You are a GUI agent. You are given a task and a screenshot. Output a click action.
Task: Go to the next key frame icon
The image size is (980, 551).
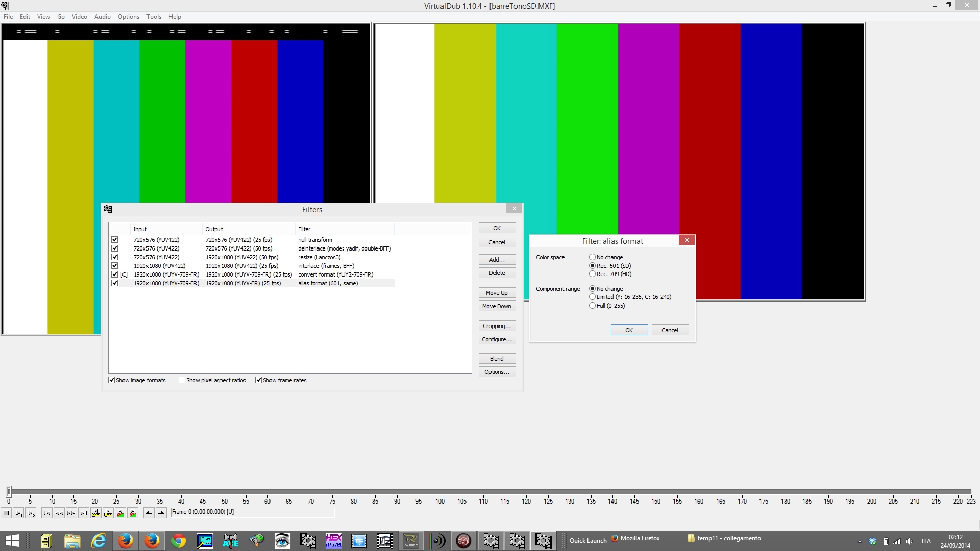108,513
